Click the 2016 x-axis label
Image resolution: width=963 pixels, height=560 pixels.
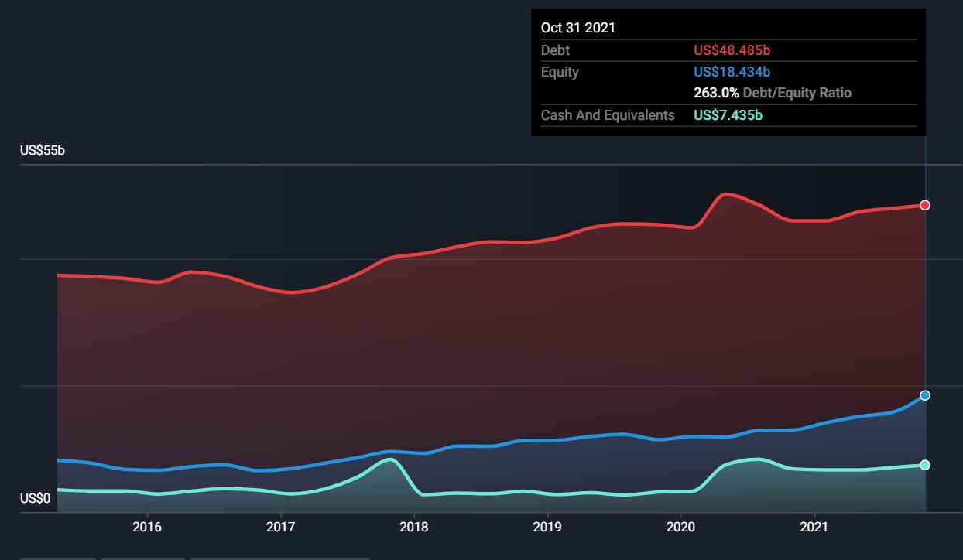147,527
